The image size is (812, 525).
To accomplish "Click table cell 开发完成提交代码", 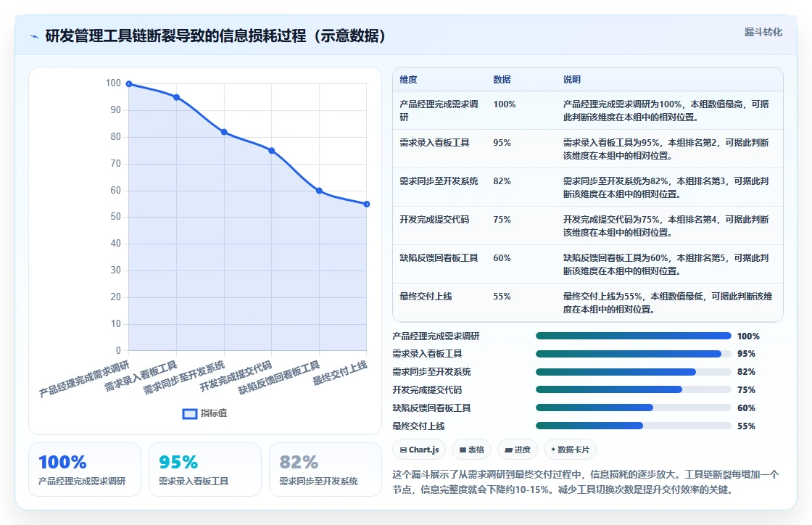I will pyautogui.click(x=434, y=220).
